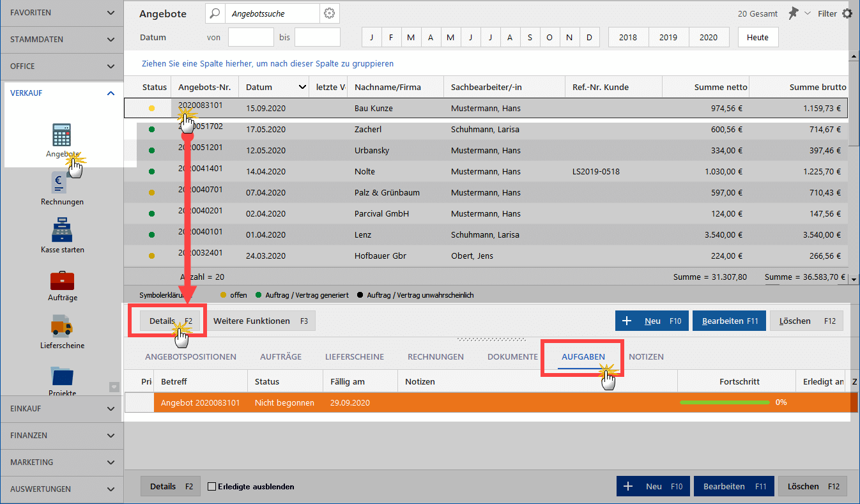Click the task progress bar at 0%

tap(725, 402)
